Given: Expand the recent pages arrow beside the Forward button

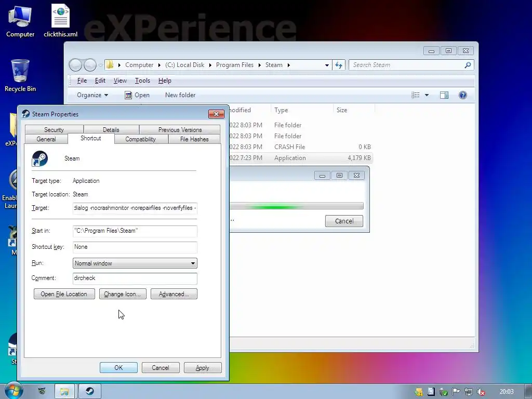Looking at the screenshot, I should pos(100,65).
